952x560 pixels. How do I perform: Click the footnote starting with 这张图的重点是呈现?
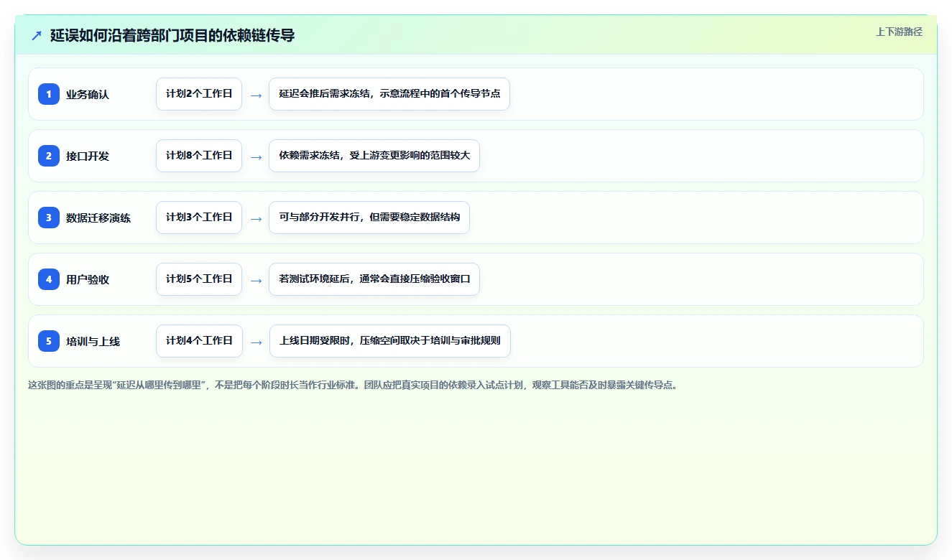tap(353, 385)
